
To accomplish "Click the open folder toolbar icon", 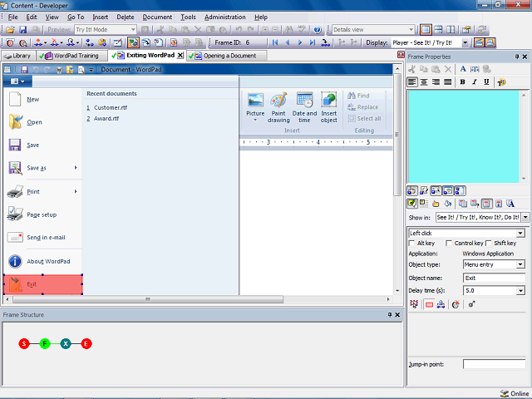I will point(10,30).
